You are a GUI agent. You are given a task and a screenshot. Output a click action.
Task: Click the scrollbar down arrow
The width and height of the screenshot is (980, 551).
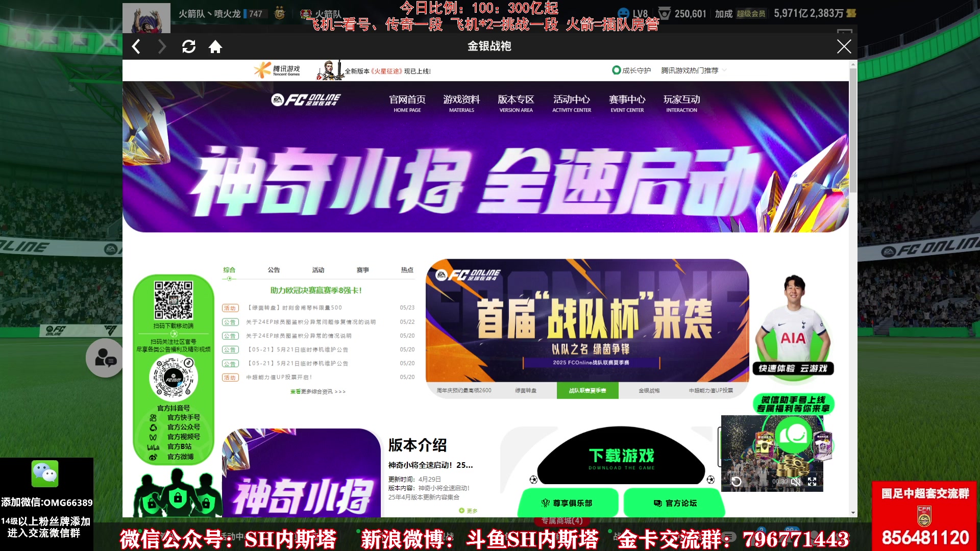coord(853,513)
